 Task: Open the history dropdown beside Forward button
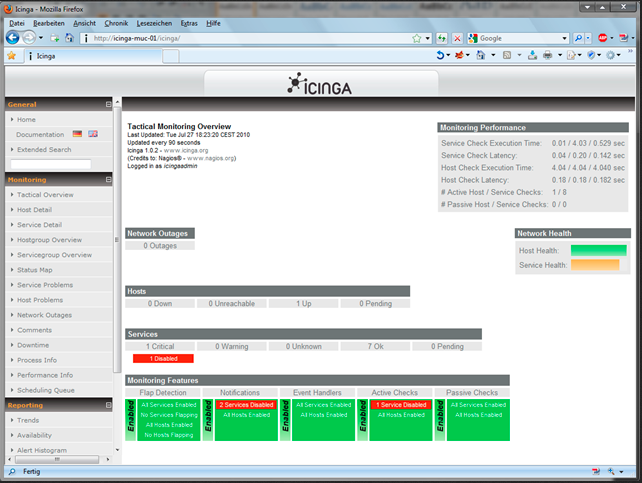tap(41, 38)
